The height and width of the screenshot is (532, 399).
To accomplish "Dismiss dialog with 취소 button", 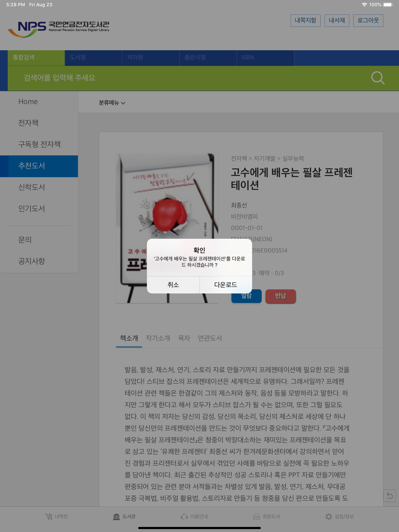I will coord(173,285).
